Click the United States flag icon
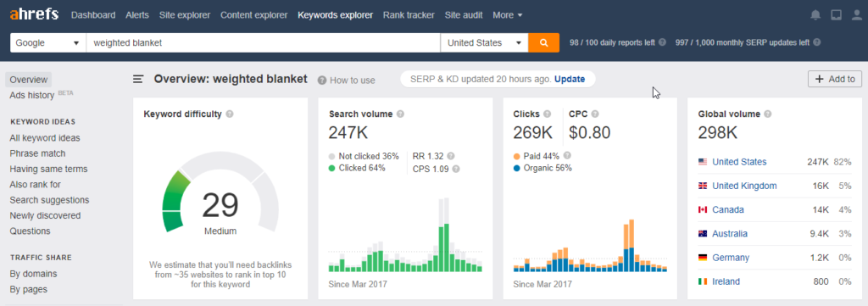This screenshot has width=868, height=306. point(703,162)
